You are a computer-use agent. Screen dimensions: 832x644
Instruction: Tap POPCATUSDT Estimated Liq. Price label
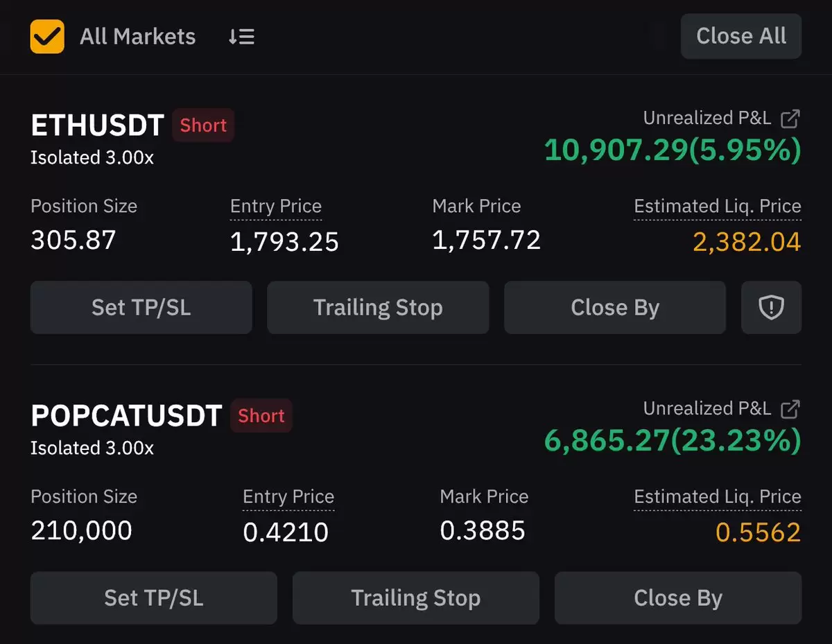tap(718, 497)
